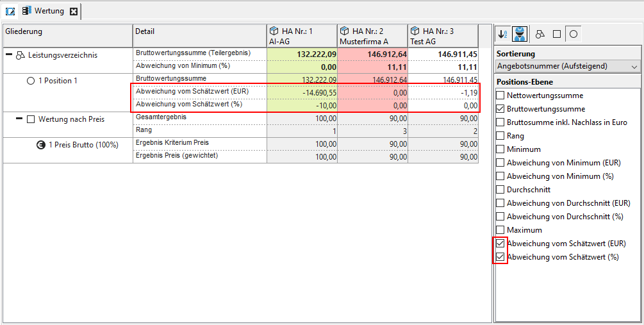The width and height of the screenshot is (644, 325).
Task: Uncheck the Bruttowertungssumme checkbox
Action: pos(500,109)
